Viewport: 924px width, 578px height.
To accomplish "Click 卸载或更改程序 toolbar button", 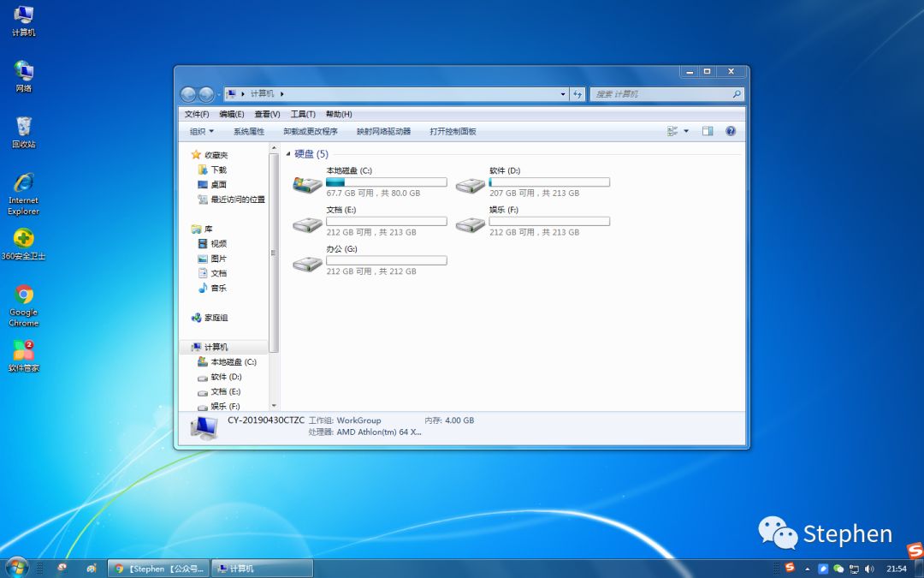I will tap(311, 131).
